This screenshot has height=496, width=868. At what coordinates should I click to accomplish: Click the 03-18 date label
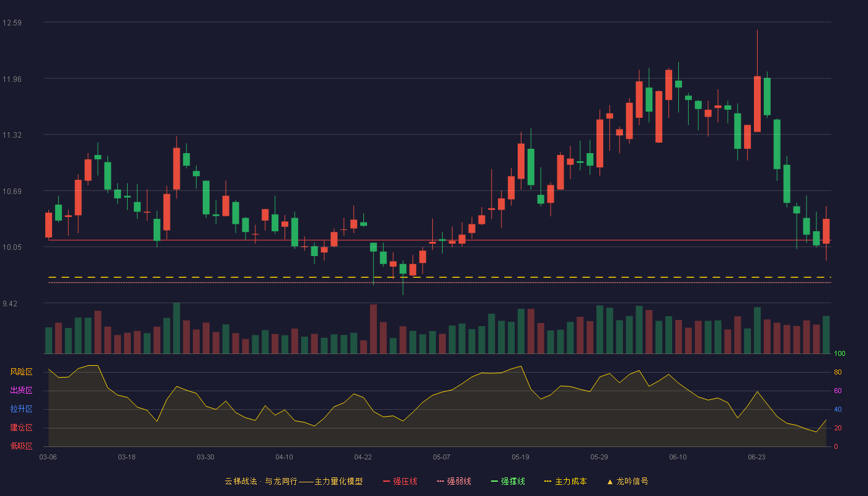click(x=126, y=457)
